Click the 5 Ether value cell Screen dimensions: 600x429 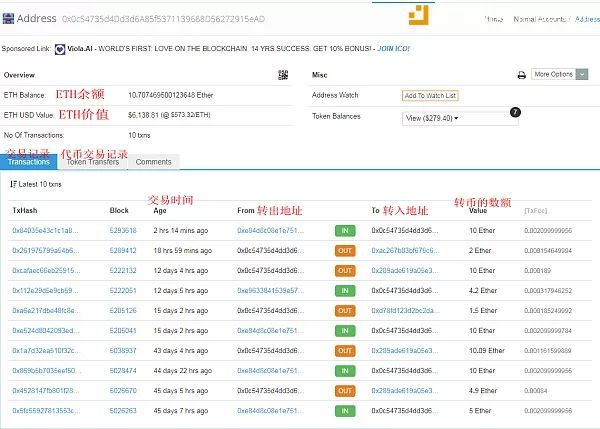[480, 411]
